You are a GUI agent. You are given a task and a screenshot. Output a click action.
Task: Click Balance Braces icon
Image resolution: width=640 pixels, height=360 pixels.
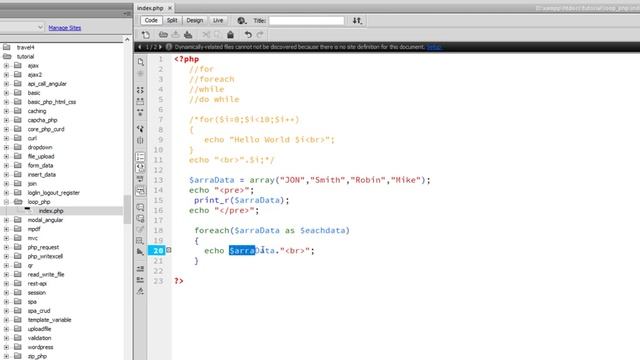coord(140,140)
